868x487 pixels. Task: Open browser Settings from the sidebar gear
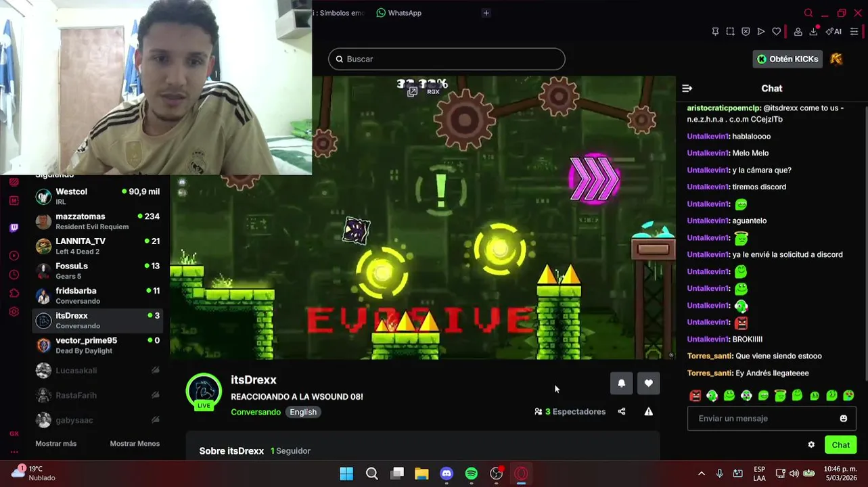coord(14,312)
